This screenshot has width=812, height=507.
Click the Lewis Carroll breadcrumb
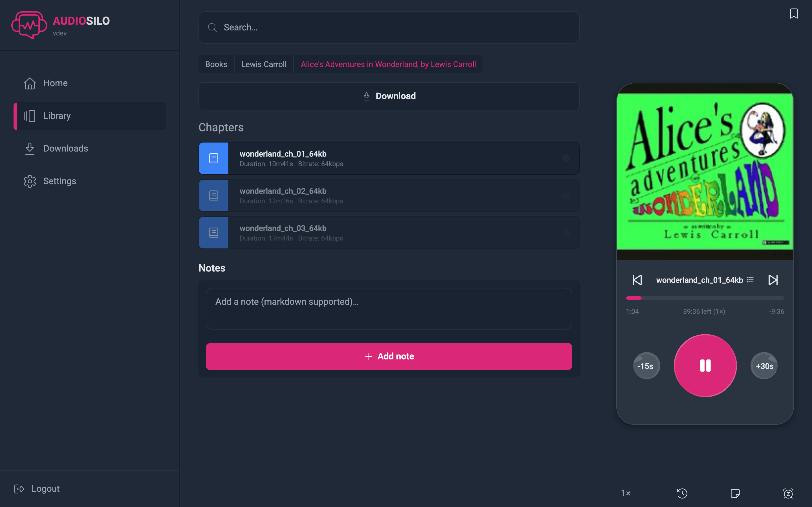264,65
